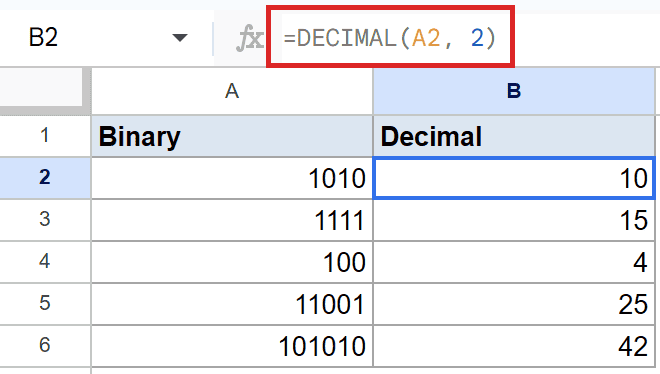Select column A header
The height and width of the screenshot is (374, 660).
click(x=232, y=91)
